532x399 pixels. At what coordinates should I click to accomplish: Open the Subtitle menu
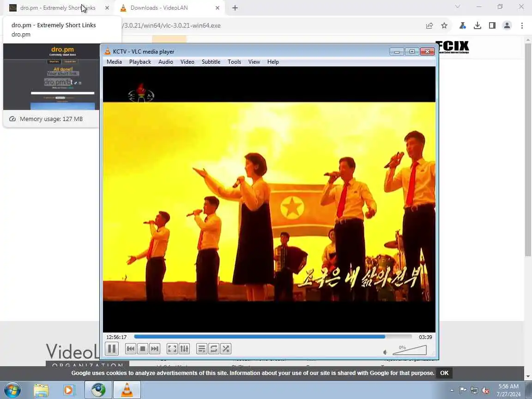(x=211, y=62)
